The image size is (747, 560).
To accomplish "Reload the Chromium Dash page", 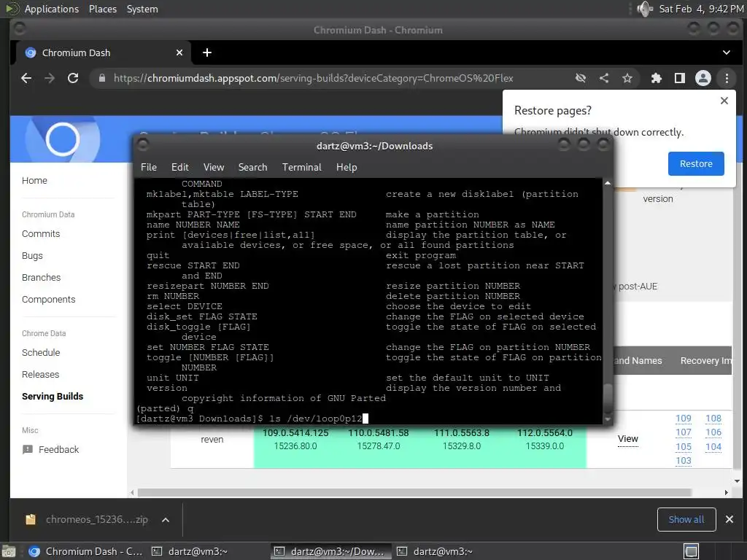I will click(73, 78).
